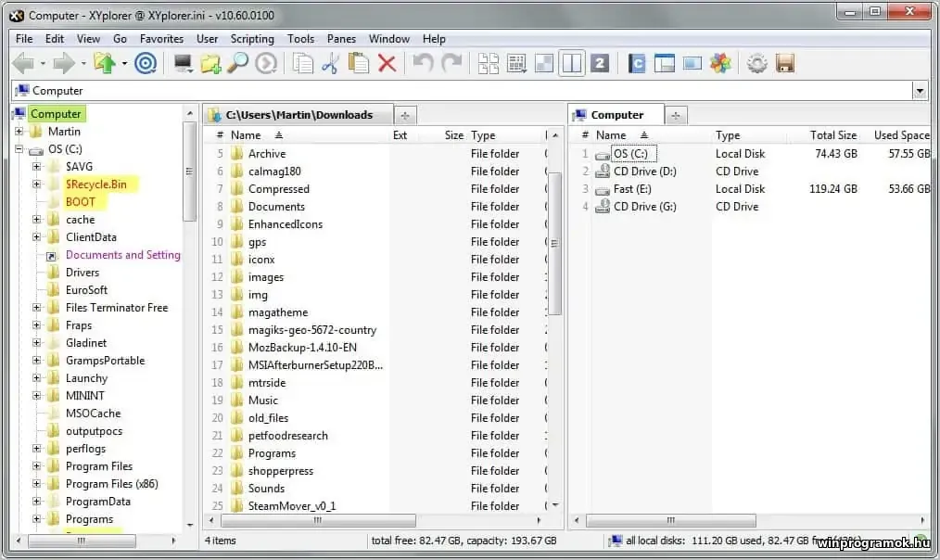Screen dimensions: 940x560
Task: Open the File menu
Action: pyautogui.click(x=24, y=39)
